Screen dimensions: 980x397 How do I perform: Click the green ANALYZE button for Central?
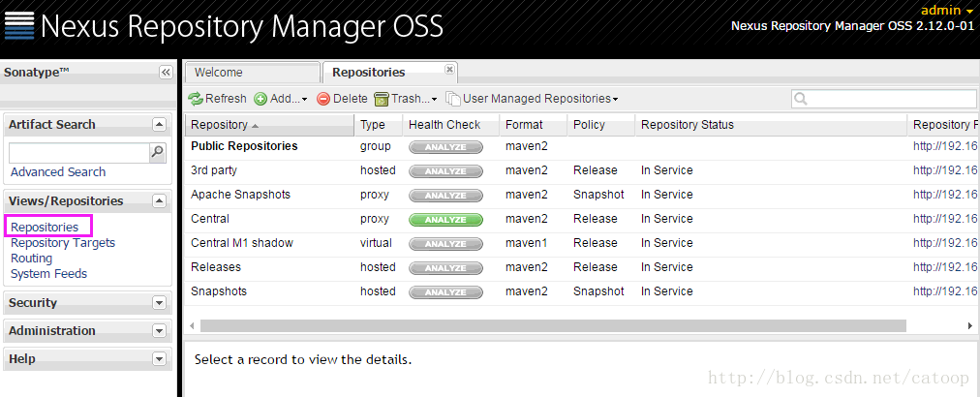[445, 220]
